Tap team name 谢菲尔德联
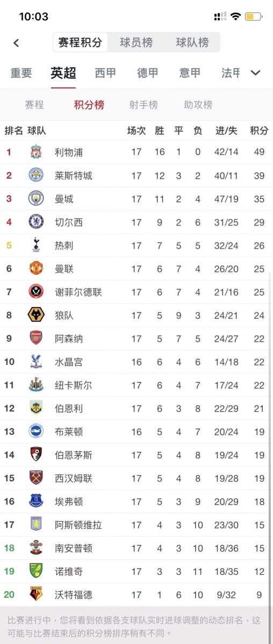Screen dimensions: 273x644 [x=78, y=292]
